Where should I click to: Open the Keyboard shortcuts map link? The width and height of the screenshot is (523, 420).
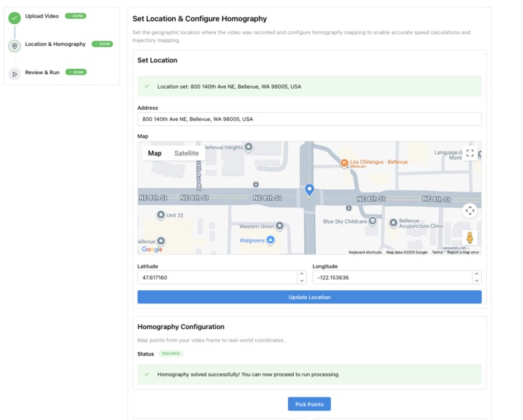pos(366,252)
